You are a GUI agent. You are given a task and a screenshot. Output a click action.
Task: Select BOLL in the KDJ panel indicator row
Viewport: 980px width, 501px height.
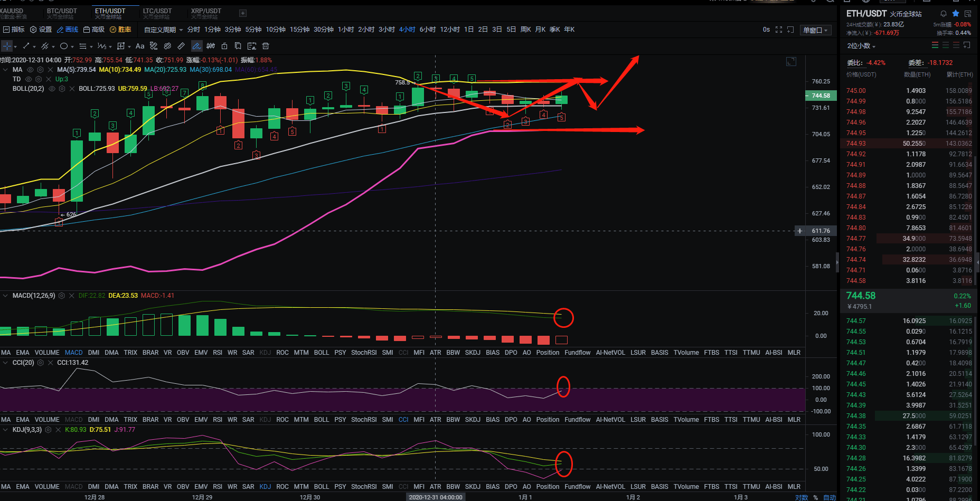coord(321,487)
